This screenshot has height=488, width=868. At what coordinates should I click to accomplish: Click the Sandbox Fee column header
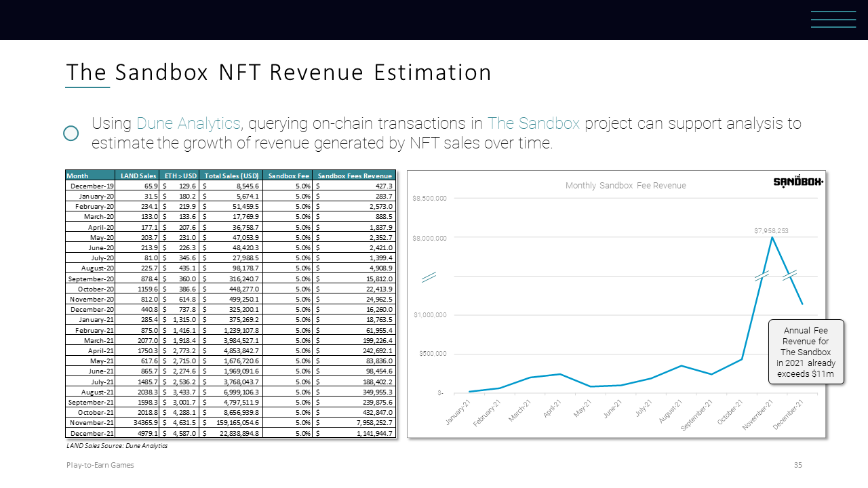pyautogui.click(x=288, y=176)
